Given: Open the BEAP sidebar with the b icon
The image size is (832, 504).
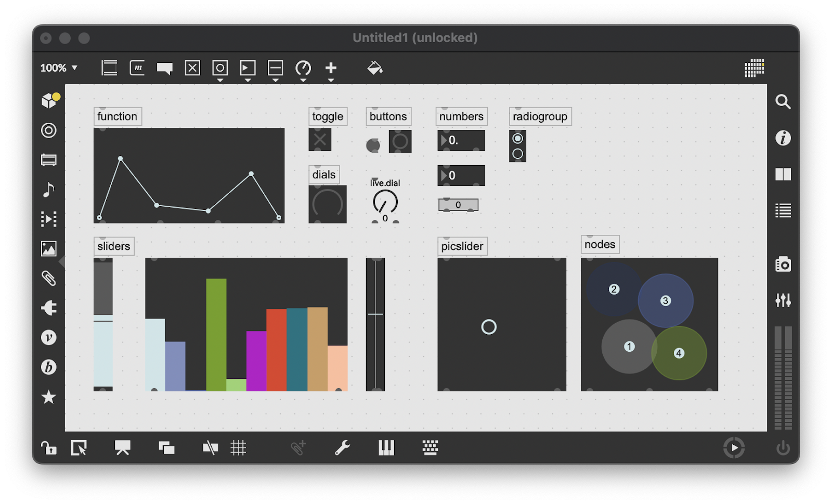Looking at the screenshot, I should pos(48,367).
